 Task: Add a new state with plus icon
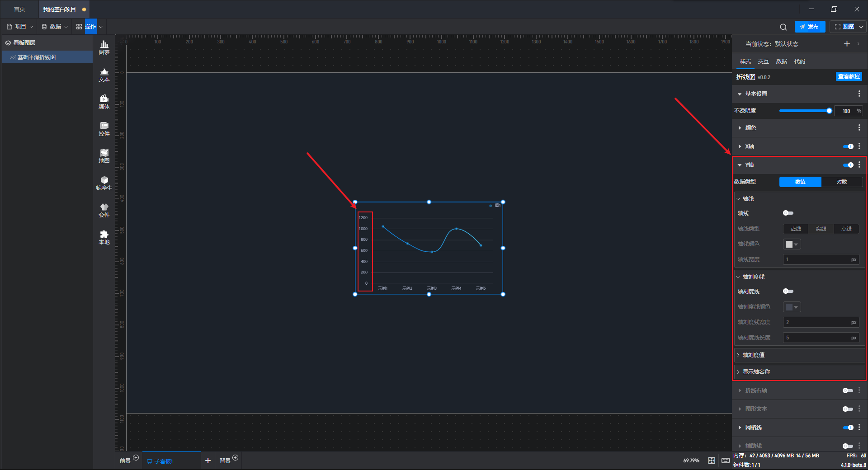tap(847, 44)
